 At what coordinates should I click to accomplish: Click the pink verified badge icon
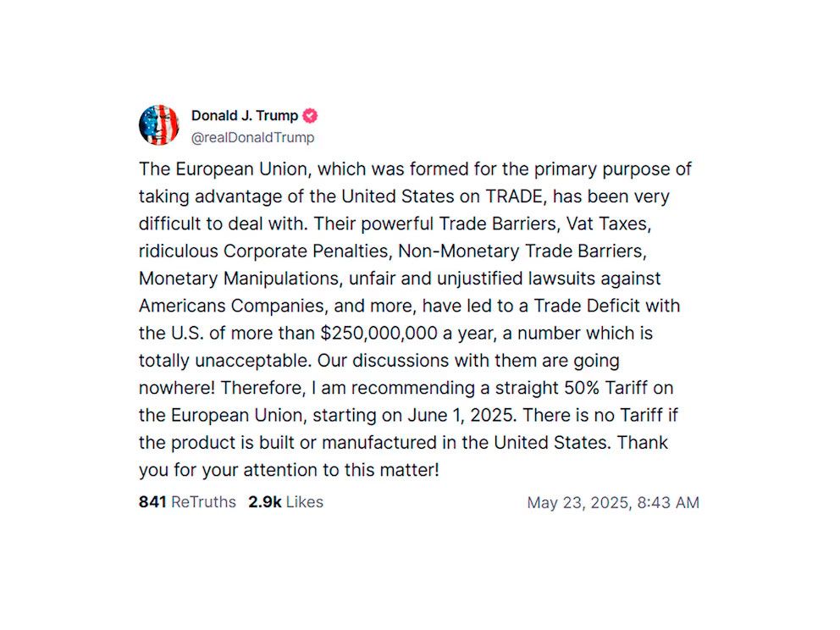311,116
